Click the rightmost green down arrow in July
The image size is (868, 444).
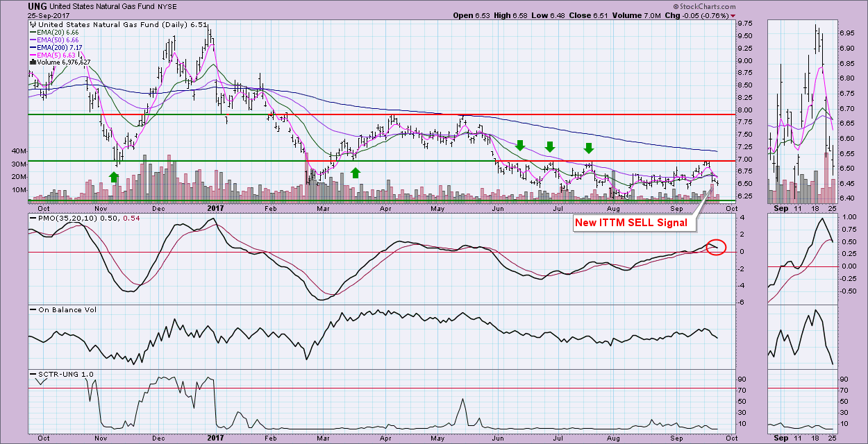[589, 147]
